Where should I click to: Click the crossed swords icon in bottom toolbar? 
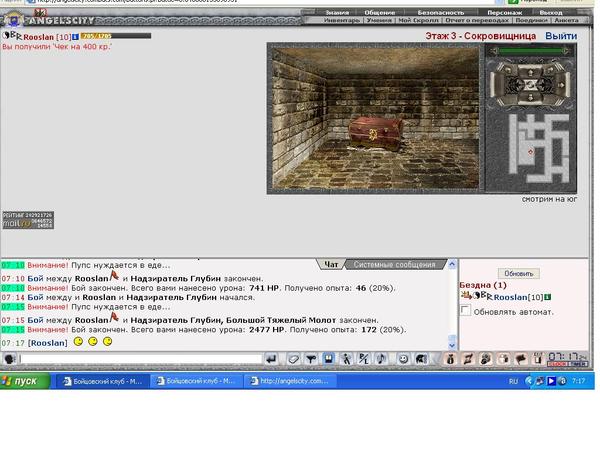468,359
